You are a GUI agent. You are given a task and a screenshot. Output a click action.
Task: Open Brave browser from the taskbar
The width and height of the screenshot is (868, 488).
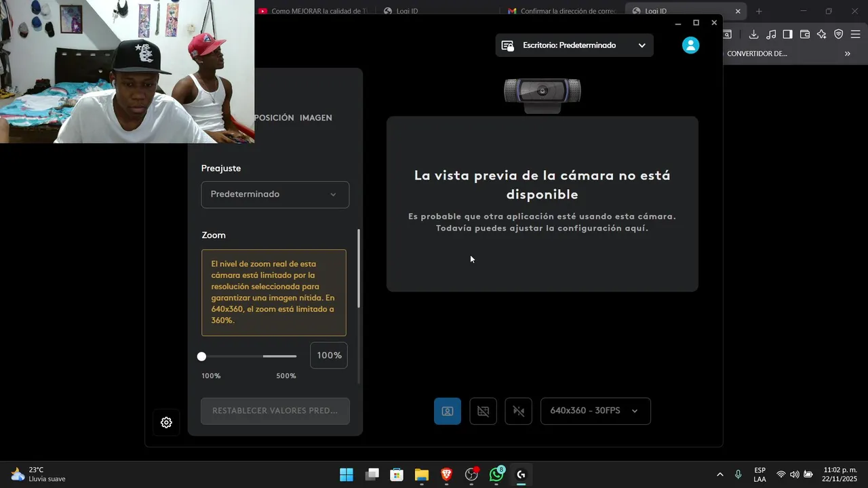(x=446, y=474)
